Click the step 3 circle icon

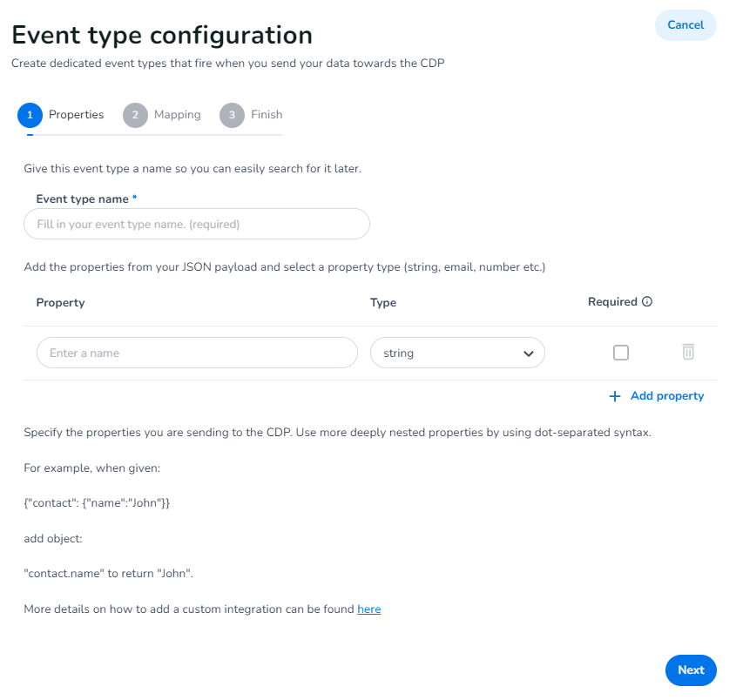tap(232, 115)
